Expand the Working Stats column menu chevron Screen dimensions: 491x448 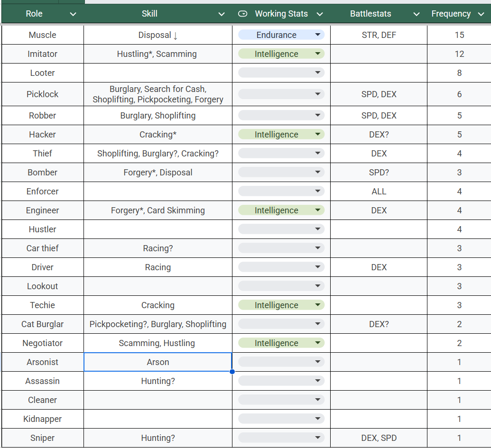point(319,14)
